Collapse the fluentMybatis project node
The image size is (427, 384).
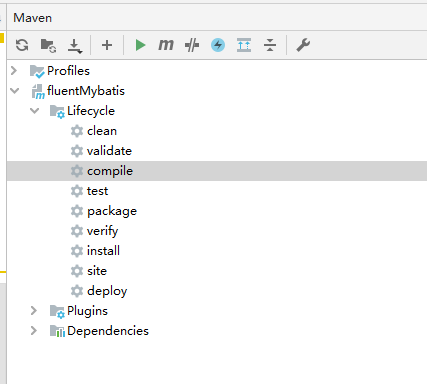pyautogui.click(x=15, y=91)
